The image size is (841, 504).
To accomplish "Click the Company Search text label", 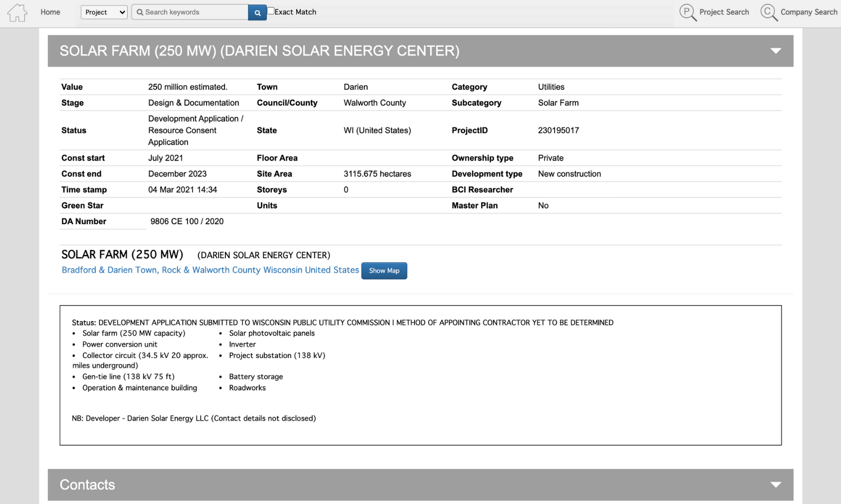I will click(809, 12).
